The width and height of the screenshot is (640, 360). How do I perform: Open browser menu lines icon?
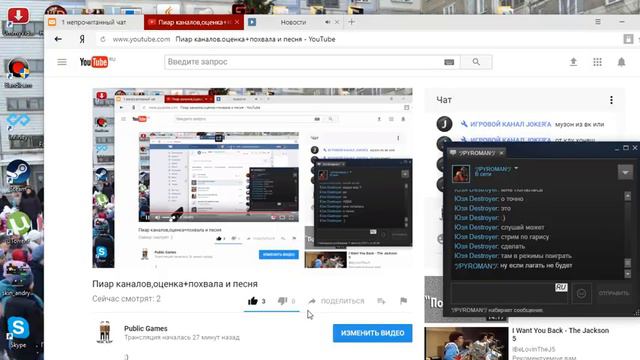point(598,22)
